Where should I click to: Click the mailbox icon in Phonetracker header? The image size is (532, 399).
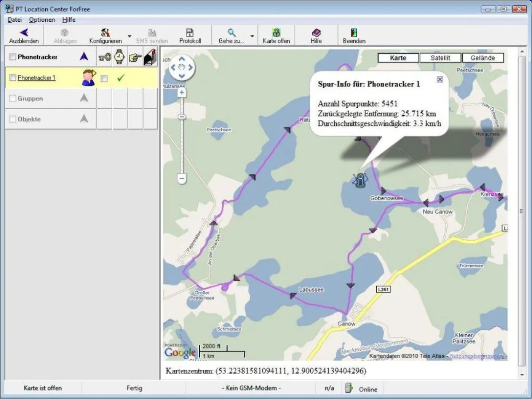pos(149,57)
